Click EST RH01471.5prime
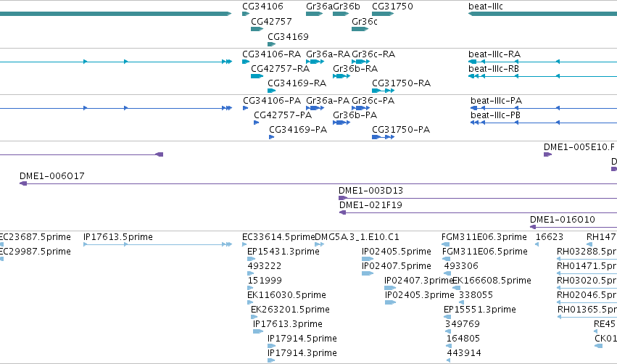Image resolution: width=617 pixels, height=364 pixels. [587, 266]
